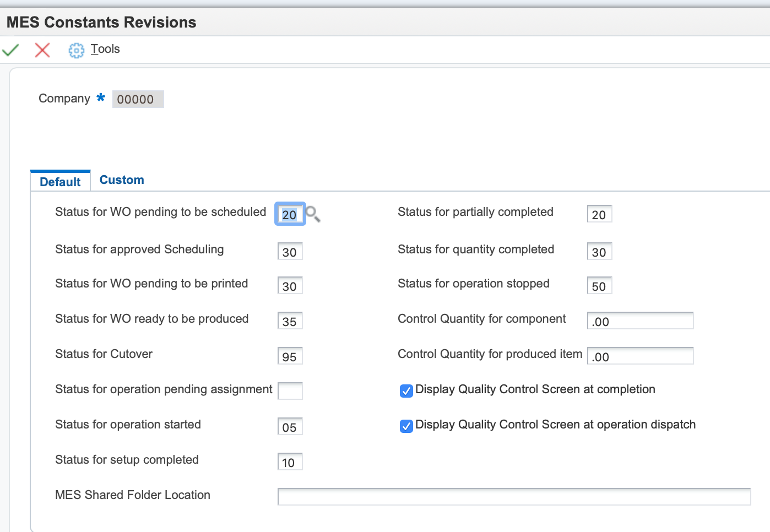770x532 pixels.
Task: Click the Company field showing 00000
Action: 138,99
